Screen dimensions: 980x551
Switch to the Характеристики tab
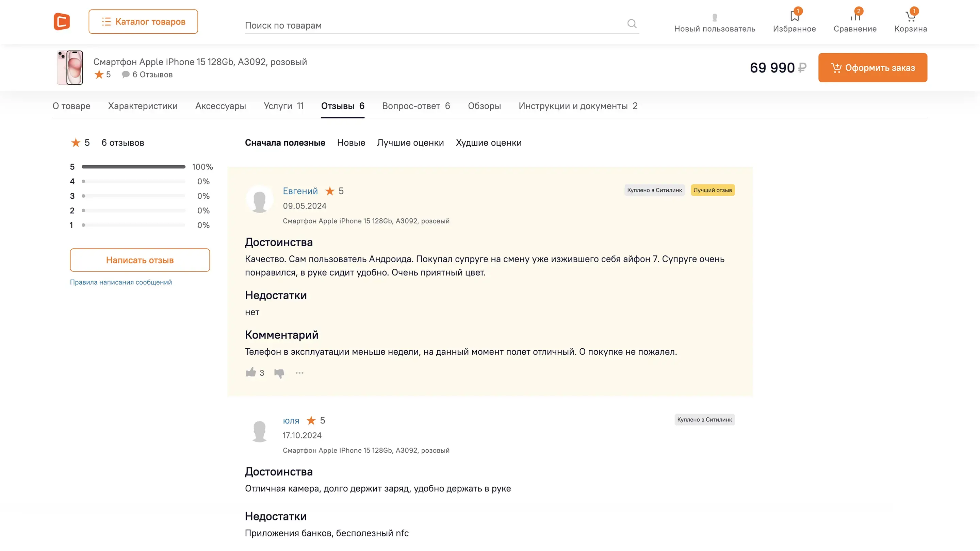tap(143, 106)
